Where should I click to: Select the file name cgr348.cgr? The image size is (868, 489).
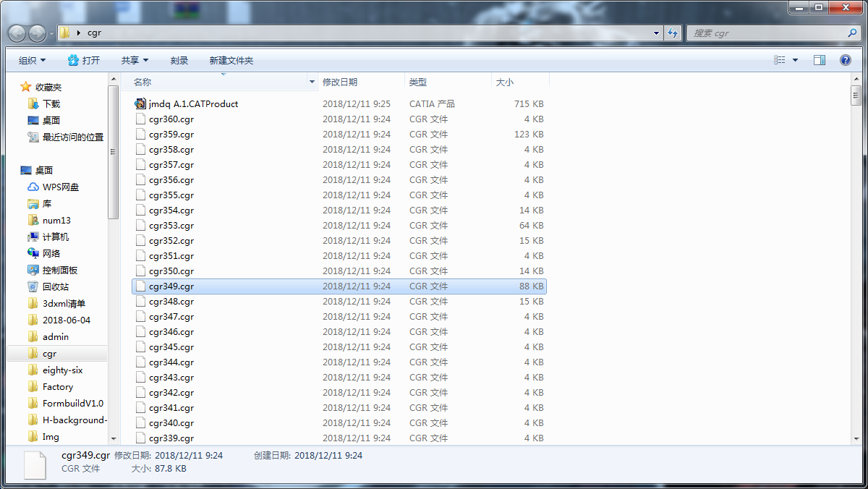click(171, 301)
